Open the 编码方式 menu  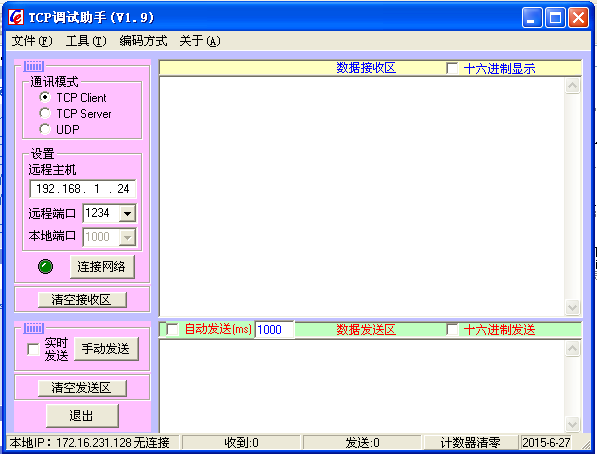[143, 41]
